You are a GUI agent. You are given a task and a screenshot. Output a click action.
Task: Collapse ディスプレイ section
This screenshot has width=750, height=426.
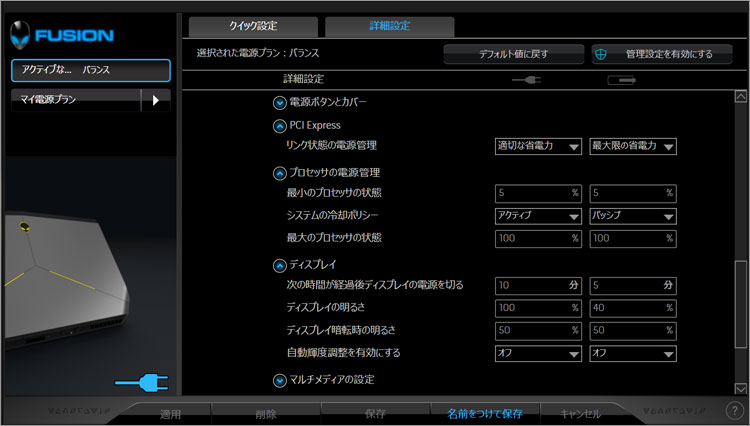pos(279,265)
